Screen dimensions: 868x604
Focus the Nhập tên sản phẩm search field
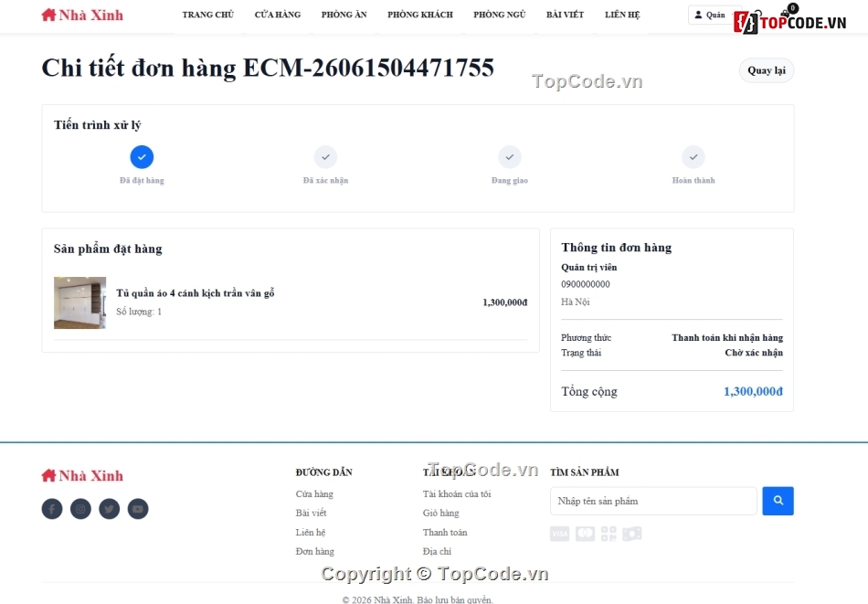pos(653,501)
